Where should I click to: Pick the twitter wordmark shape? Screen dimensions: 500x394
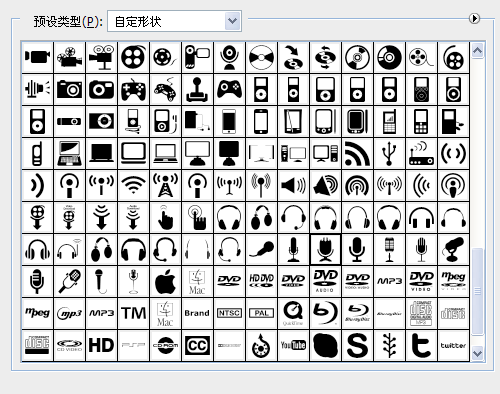click(453, 345)
